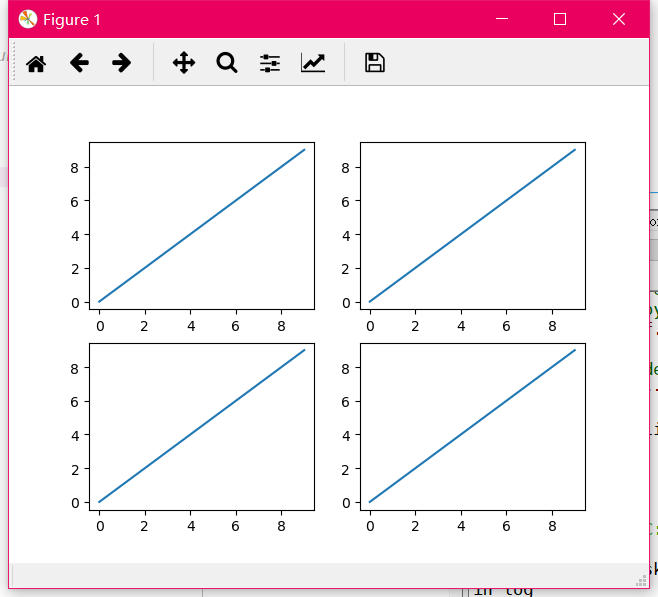
Task: Click the bottom-left subplot blue line
Action: tap(202, 426)
